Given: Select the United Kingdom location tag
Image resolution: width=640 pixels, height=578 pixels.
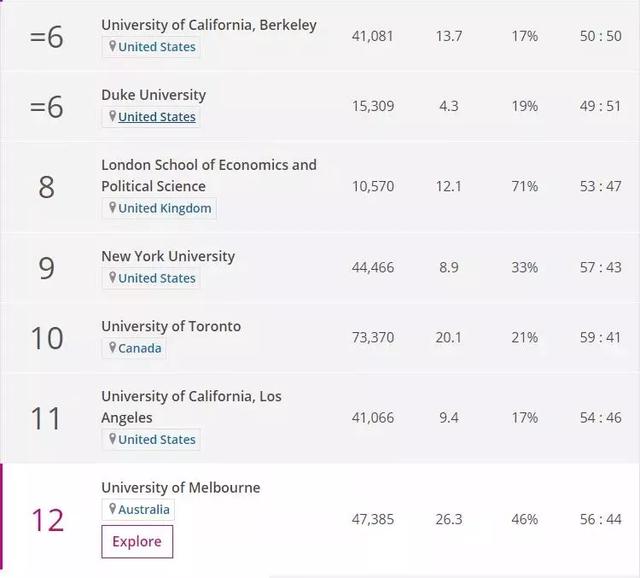Looking at the screenshot, I should click(165, 208).
